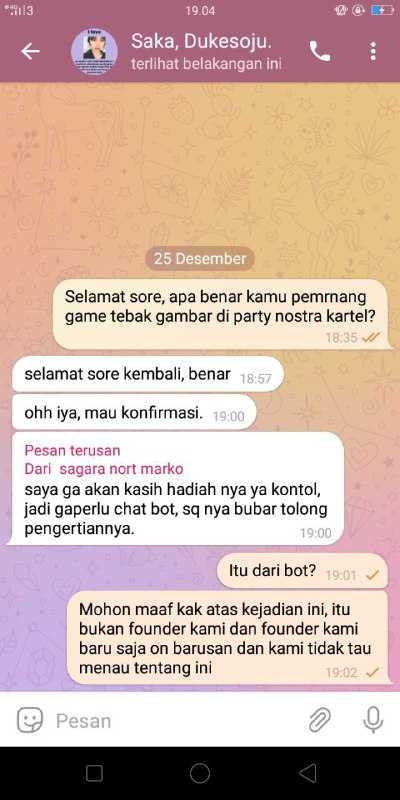Viewport: 400px width, 800px height.
Task: Tap the battery indicator in status bar
Action: coord(382,10)
